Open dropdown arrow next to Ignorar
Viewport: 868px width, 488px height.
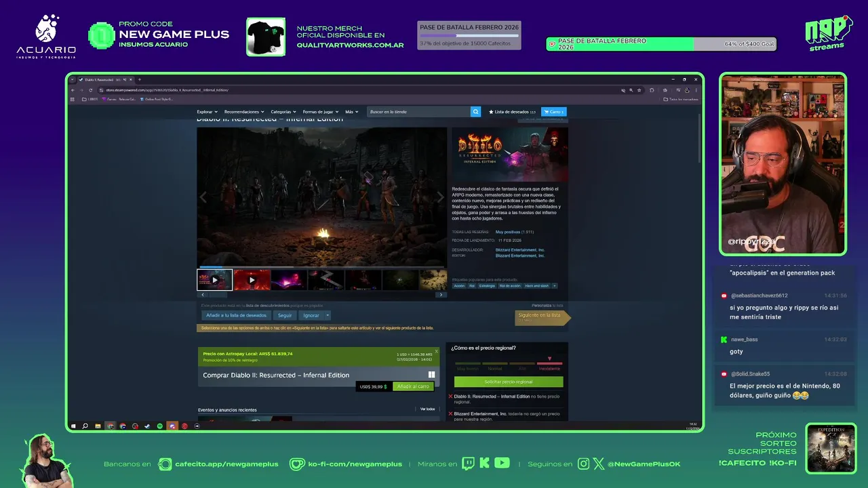[x=328, y=315]
